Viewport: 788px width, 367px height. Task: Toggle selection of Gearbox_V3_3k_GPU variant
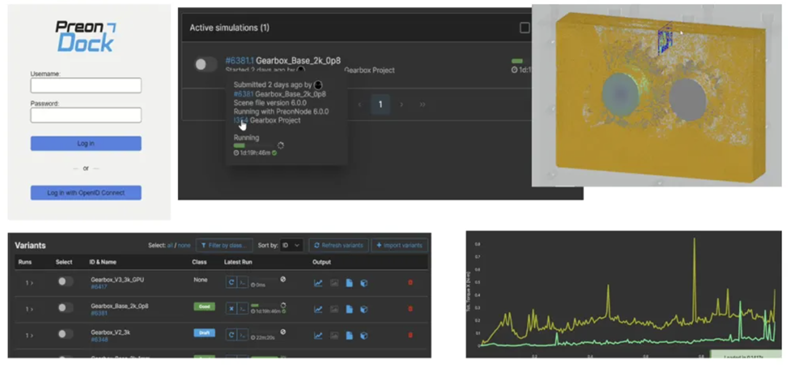point(65,282)
